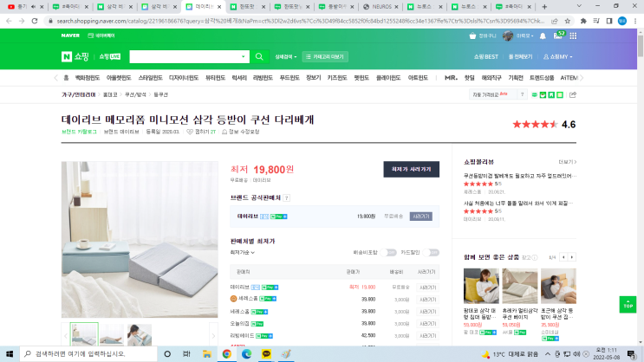Open KakaoTalk from the taskbar

266,354
